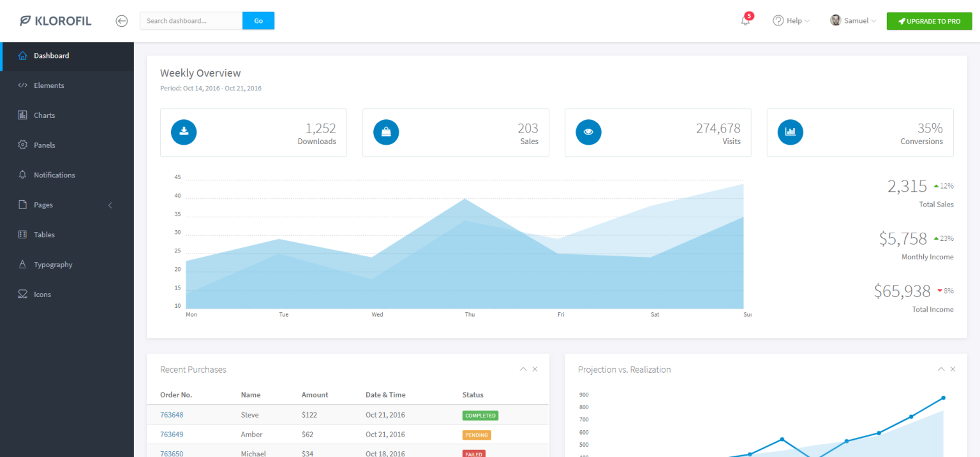
Task: Click the Notifications bell icon in the sidebar
Action: pyautogui.click(x=22, y=175)
